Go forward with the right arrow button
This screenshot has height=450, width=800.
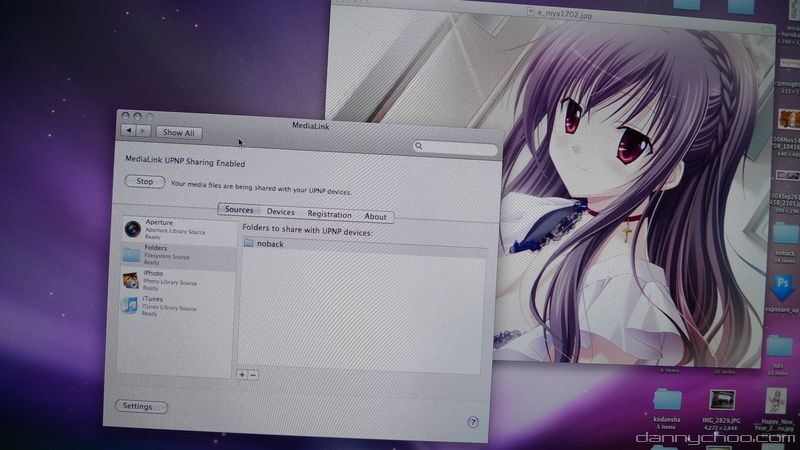tap(144, 131)
